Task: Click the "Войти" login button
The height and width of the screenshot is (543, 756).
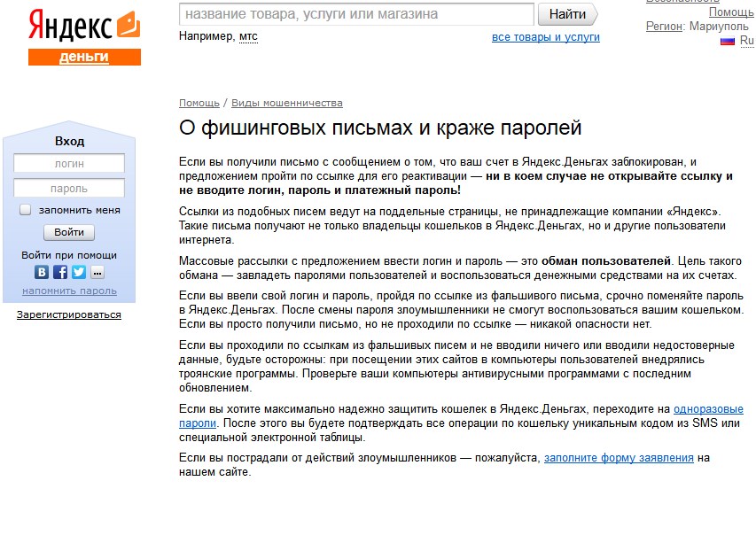Action: [x=69, y=232]
